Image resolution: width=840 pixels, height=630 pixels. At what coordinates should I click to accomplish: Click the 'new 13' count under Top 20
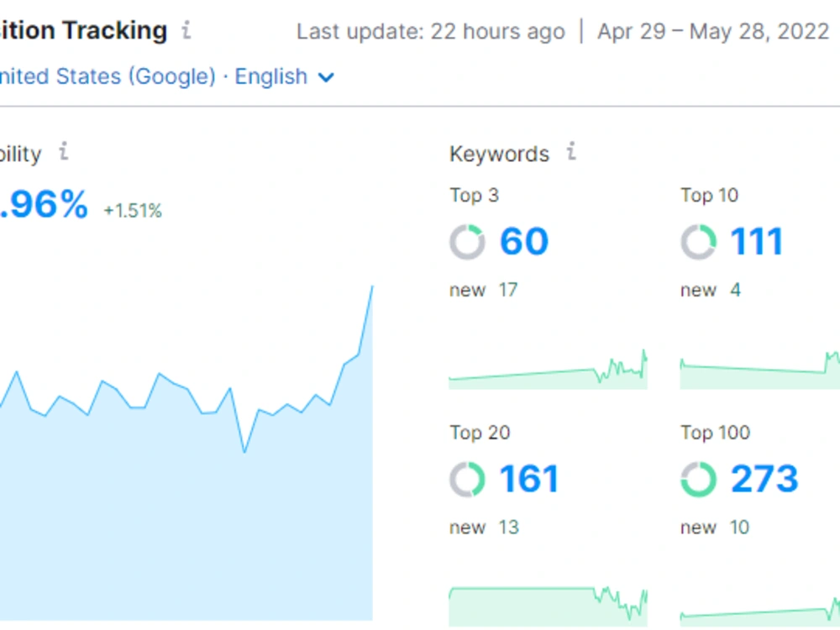click(485, 528)
